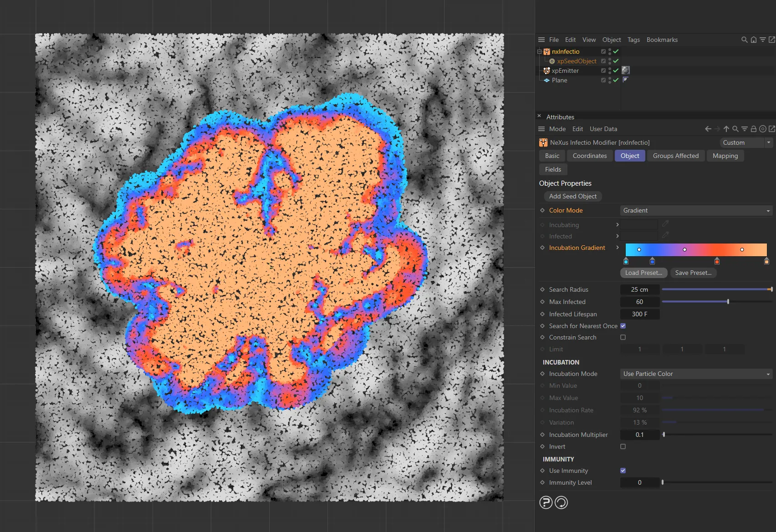Viewport: 776px width, 532px height.
Task: Switch to the Groups Affected tab
Action: pyautogui.click(x=675, y=156)
